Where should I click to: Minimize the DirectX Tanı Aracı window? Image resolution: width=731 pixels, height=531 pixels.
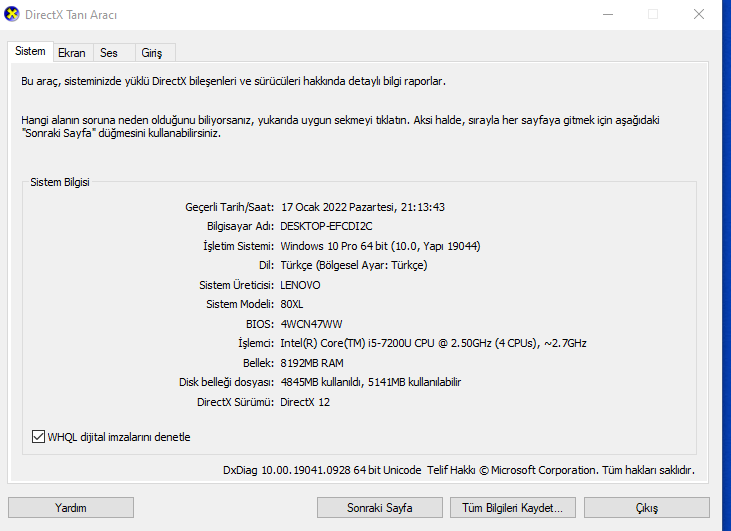[x=607, y=14]
